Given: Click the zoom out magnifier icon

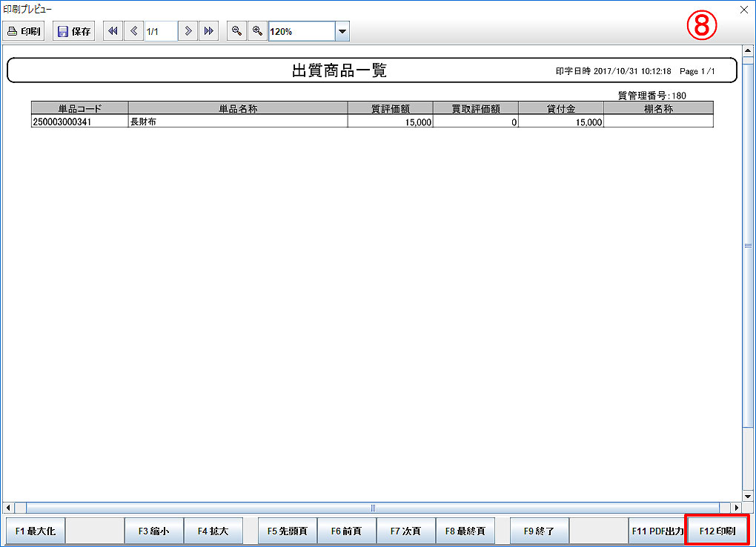Looking at the screenshot, I should [x=236, y=31].
